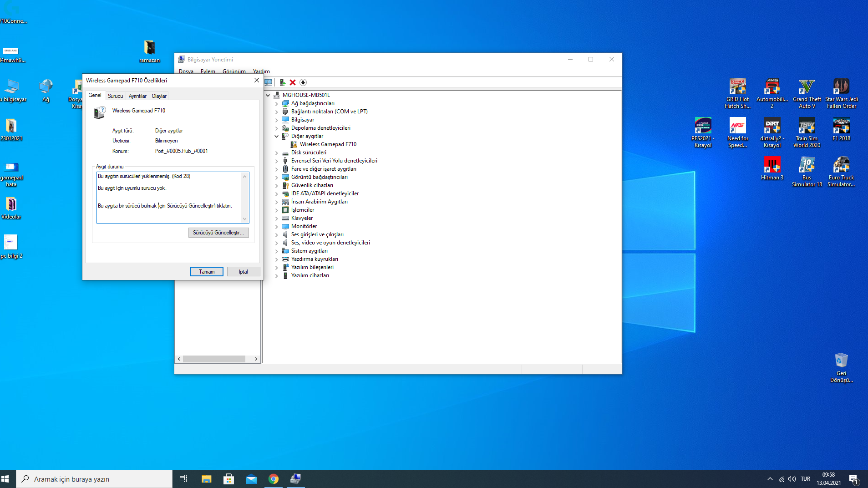Screen dimensions: 868x488
Task: Open Google Chrome from taskbar
Action: tap(273, 479)
